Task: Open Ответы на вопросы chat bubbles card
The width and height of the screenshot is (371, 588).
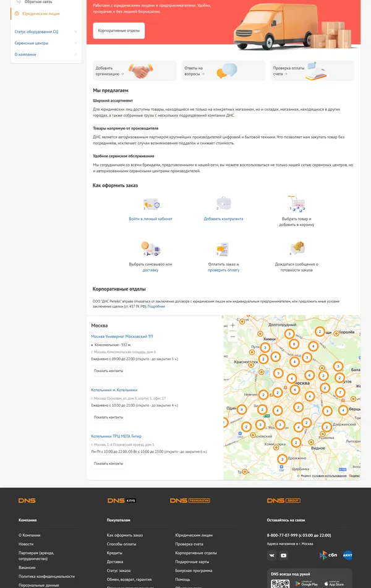Action: coord(223,71)
